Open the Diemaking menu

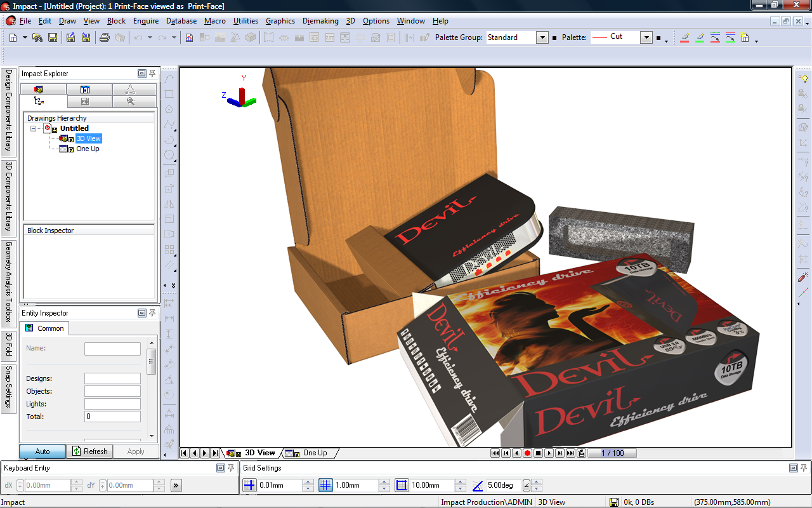tap(320, 21)
